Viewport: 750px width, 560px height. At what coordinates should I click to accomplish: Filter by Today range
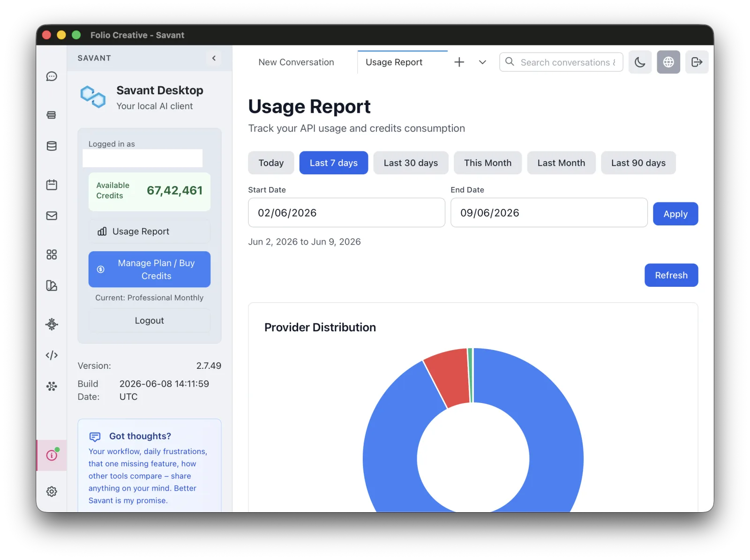coord(271,163)
